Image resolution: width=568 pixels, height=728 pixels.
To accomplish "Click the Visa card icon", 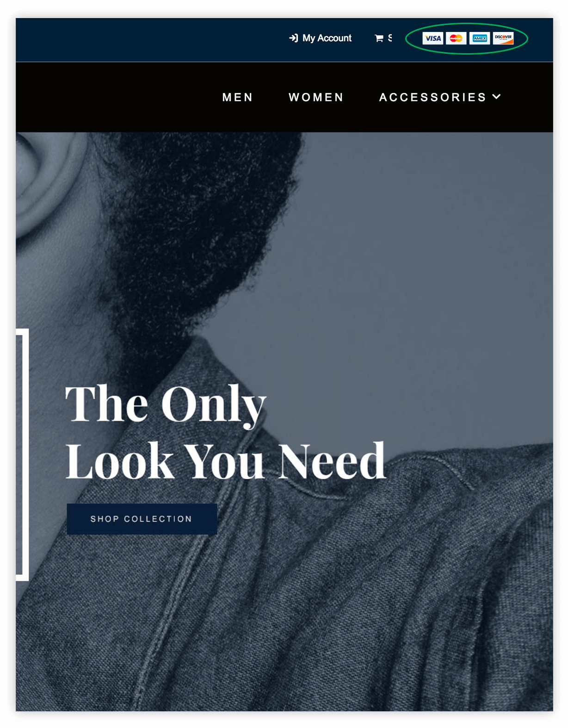I will 432,38.
